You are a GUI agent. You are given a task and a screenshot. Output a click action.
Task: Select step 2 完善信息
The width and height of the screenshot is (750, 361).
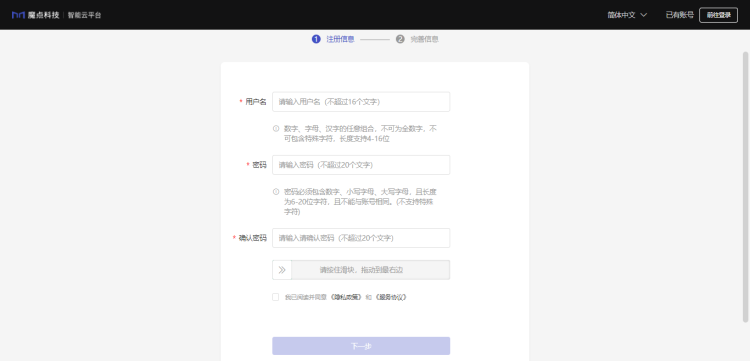(x=417, y=39)
